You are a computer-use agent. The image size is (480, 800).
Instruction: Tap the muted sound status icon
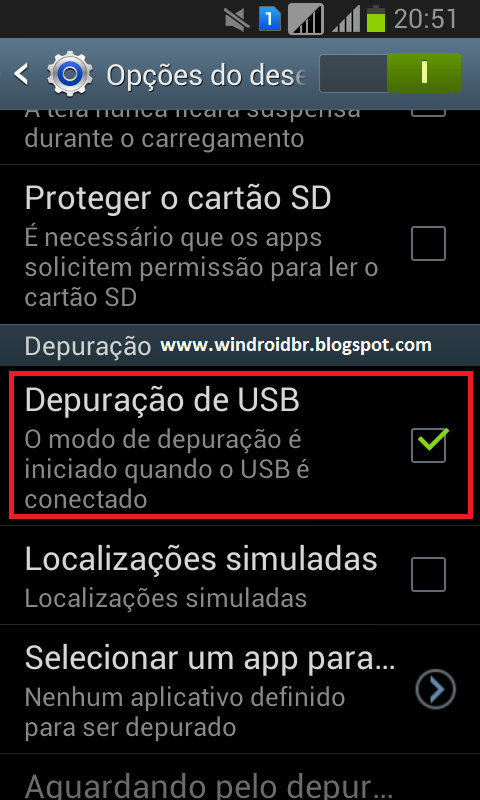point(238,20)
